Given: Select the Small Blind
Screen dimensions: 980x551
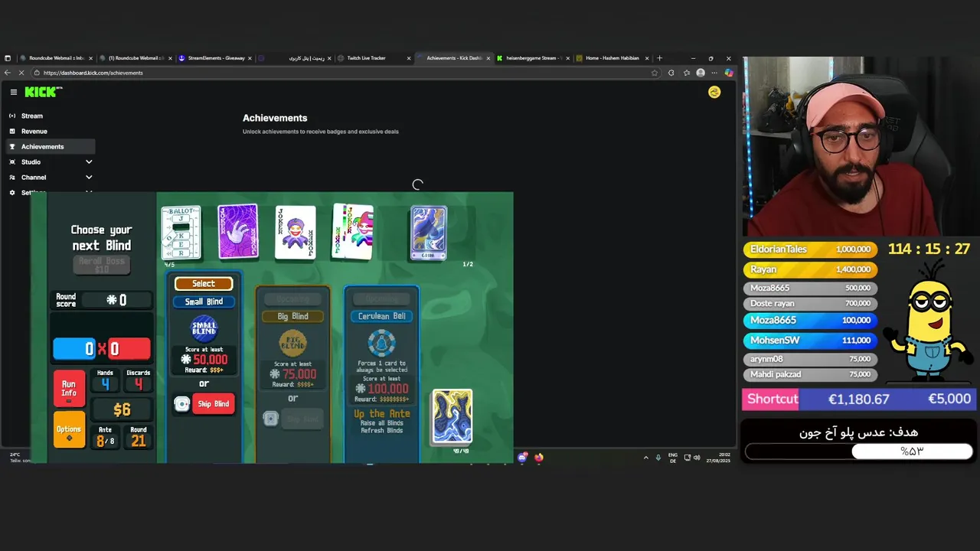Looking at the screenshot, I should coord(204,284).
